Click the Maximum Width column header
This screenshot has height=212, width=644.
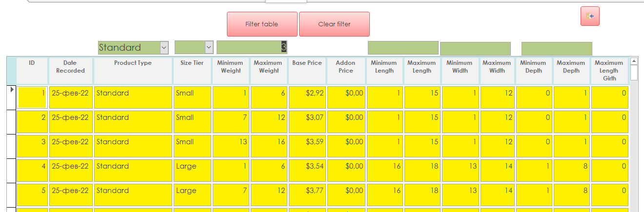click(497, 71)
